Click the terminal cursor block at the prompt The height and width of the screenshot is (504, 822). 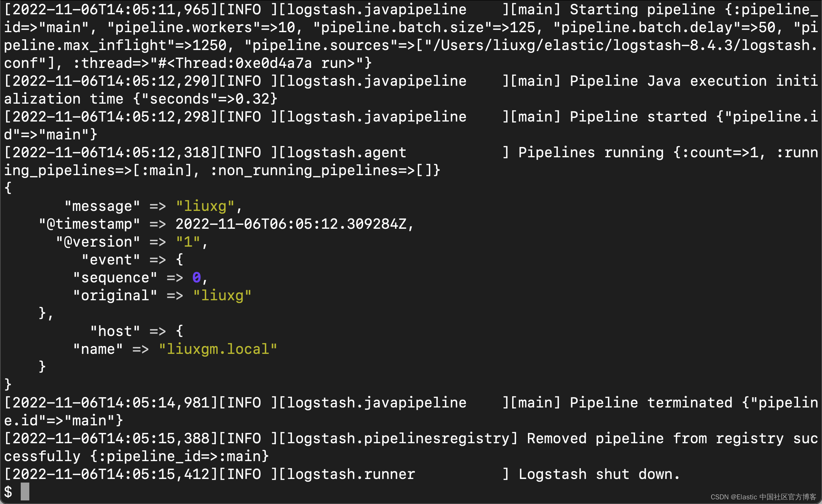[25, 491]
